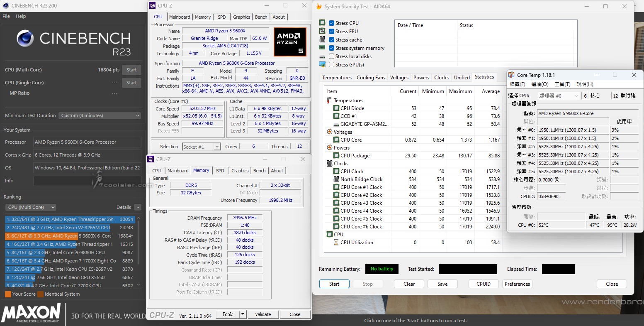Click the Temperatures thermometer icon in Statistics
Image resolution: width=644 pixels, height=326 pixels.
pos(329,100)
